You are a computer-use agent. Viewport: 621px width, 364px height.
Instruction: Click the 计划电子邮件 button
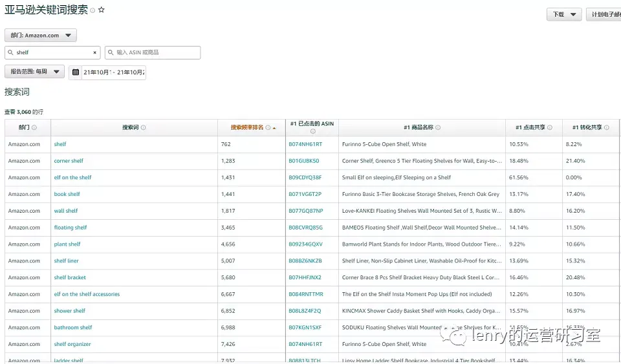[604, 14]
